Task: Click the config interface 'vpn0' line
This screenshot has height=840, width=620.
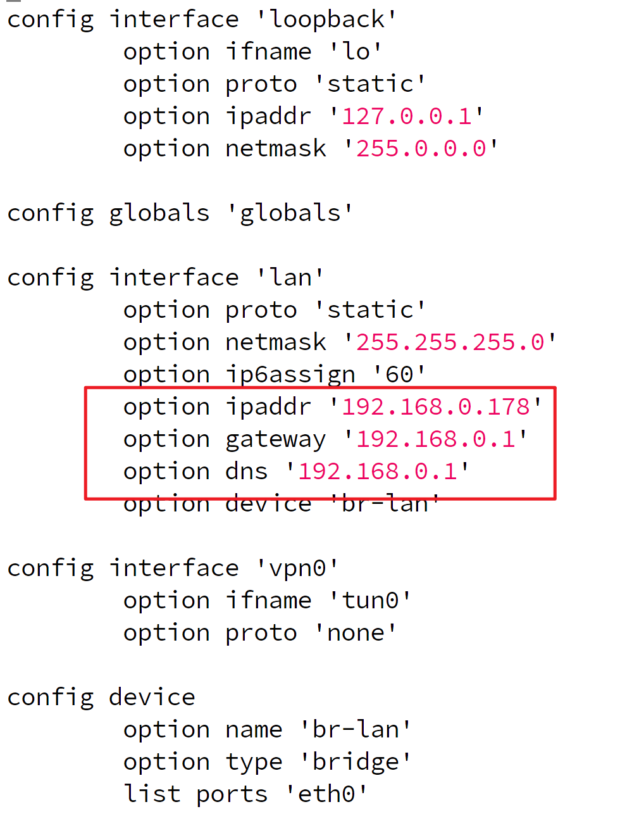Action: tap(173, 568)
